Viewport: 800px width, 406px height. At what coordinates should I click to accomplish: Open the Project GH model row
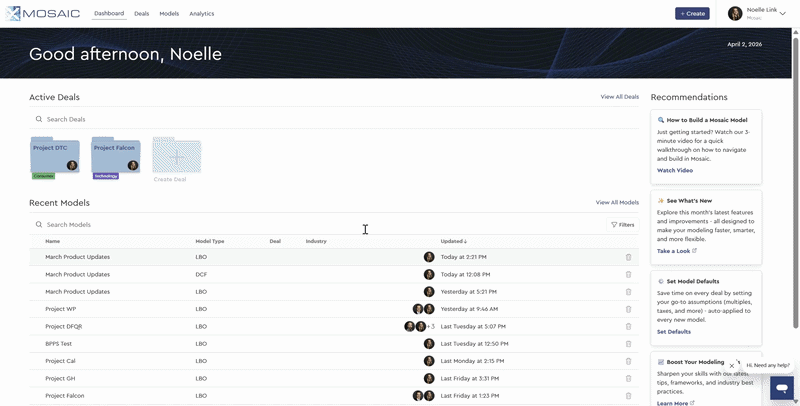tap(334, 378)
